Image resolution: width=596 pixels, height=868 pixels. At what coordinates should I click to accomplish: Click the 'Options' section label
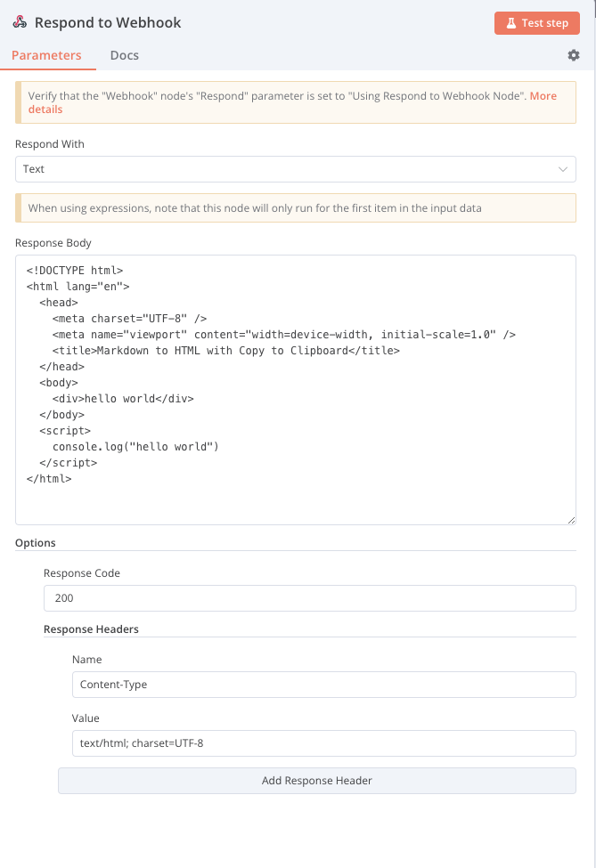36,542
